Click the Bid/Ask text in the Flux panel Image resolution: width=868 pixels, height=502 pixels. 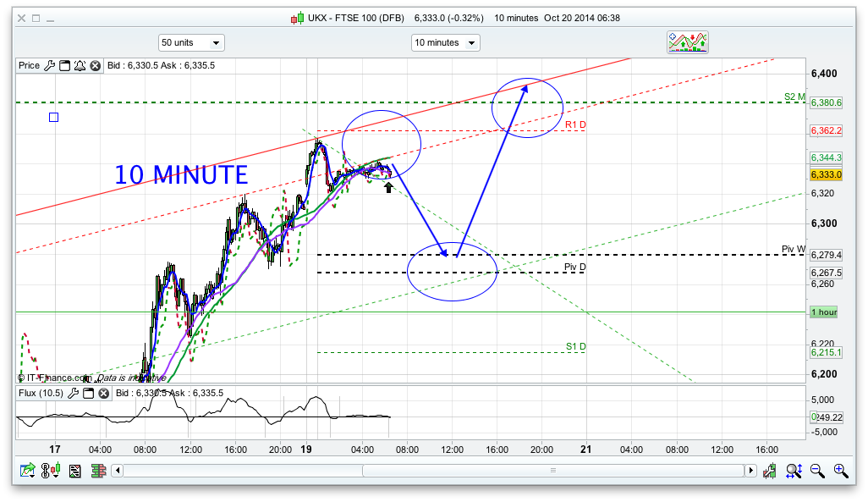pos(169,394)
